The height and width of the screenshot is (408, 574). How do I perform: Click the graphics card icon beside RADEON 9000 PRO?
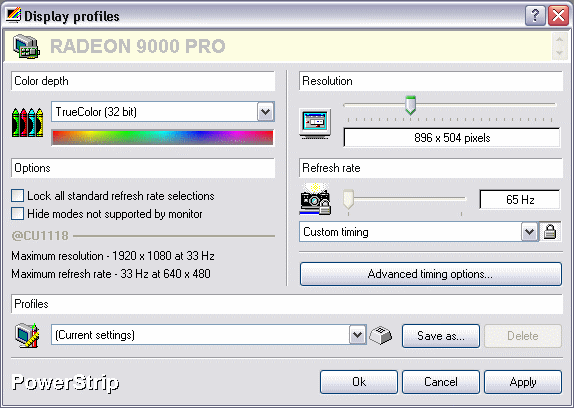tap(26, 46)
